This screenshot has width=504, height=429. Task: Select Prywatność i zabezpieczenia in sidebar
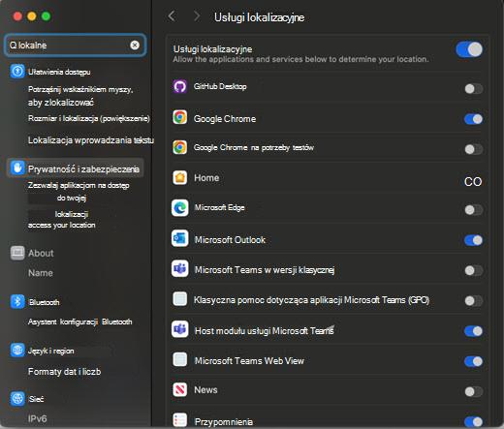pyautogui.click(x=76, y=169)
